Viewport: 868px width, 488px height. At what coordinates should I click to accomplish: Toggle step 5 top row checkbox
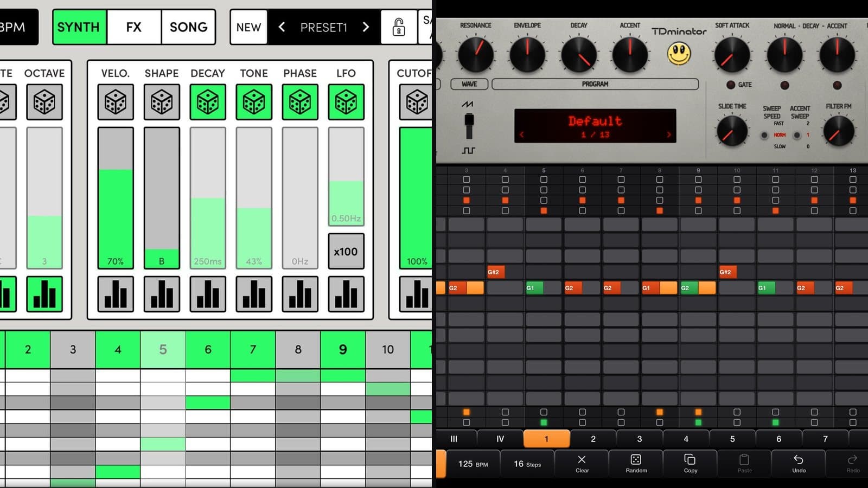coord(544,179)
